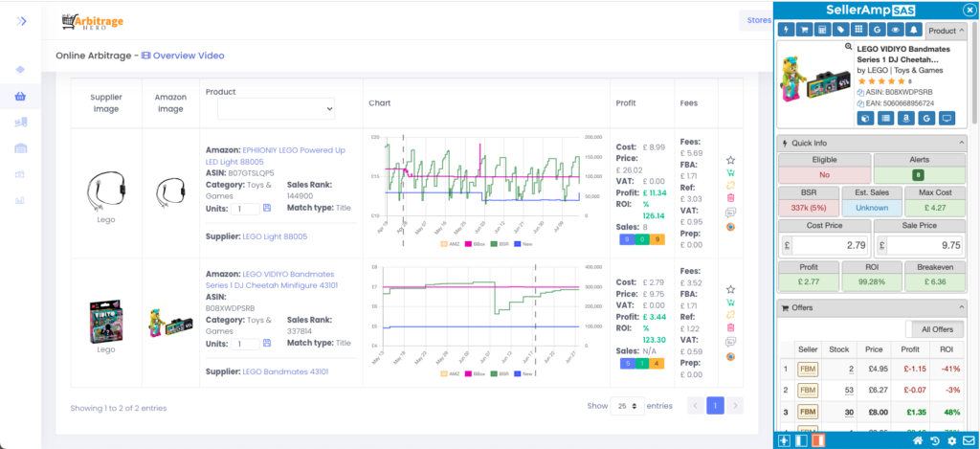Collapse the Offers section
980x449 pixels.
click(x=960, y=307)
